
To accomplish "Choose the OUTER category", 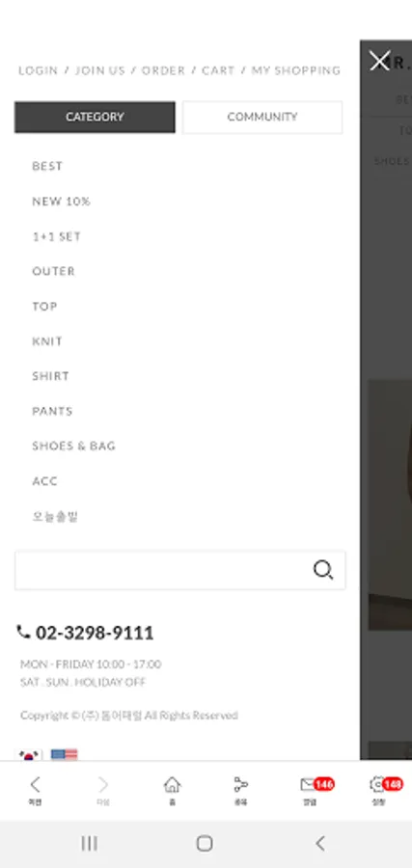I will tap(53, 271).
